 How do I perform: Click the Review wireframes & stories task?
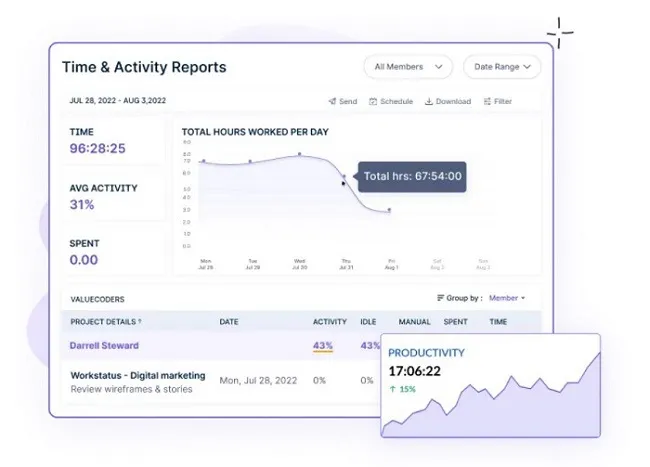click(x=131, y=389)
